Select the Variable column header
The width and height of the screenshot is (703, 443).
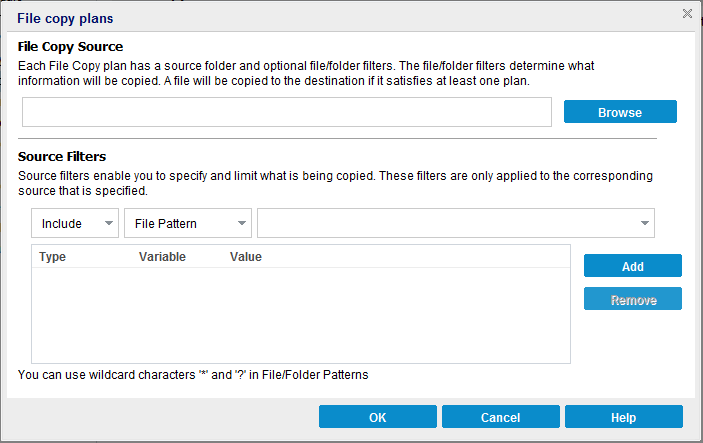click(162, 257)
